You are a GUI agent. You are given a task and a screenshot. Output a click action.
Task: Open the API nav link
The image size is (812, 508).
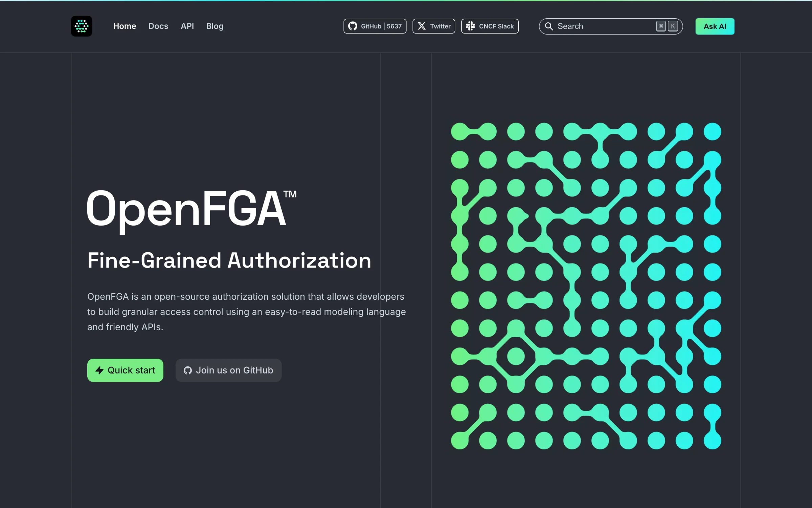[x=187, y=26]
